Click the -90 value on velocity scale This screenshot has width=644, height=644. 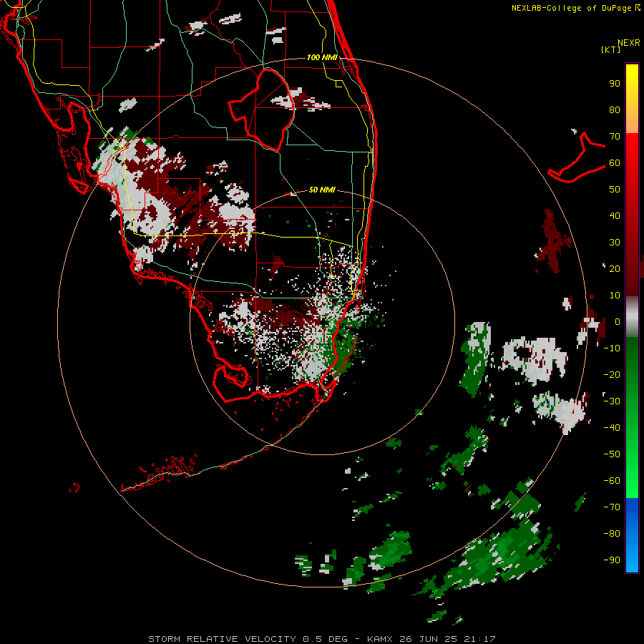point(612,560)
